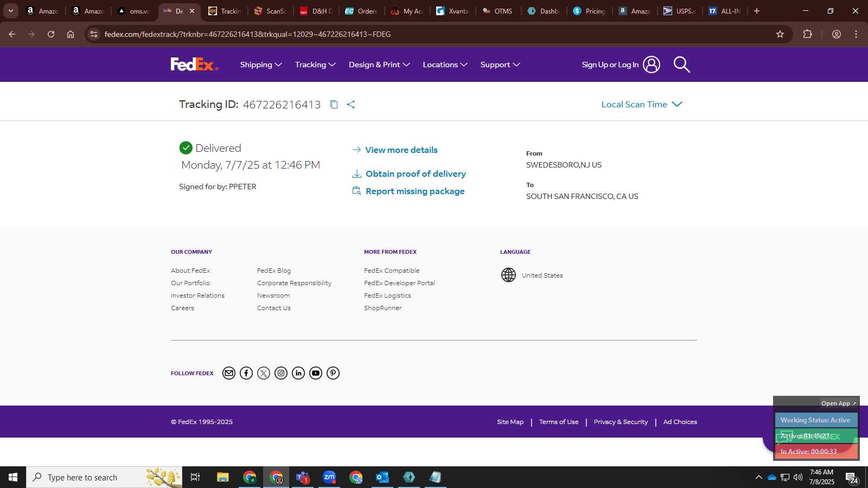This screenshot has height=488, width=868.
Task: Click the Windows taskbar search box
Action: [x=104, y=477]
